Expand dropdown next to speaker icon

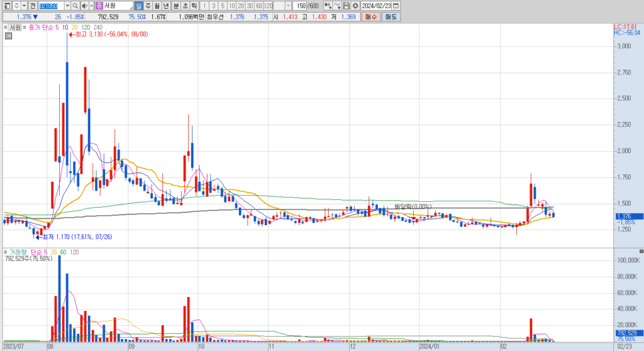91,6
